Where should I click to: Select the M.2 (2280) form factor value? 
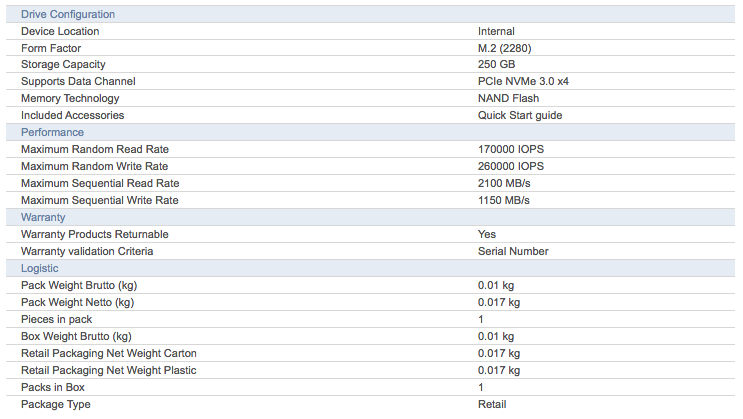[505, 48]
